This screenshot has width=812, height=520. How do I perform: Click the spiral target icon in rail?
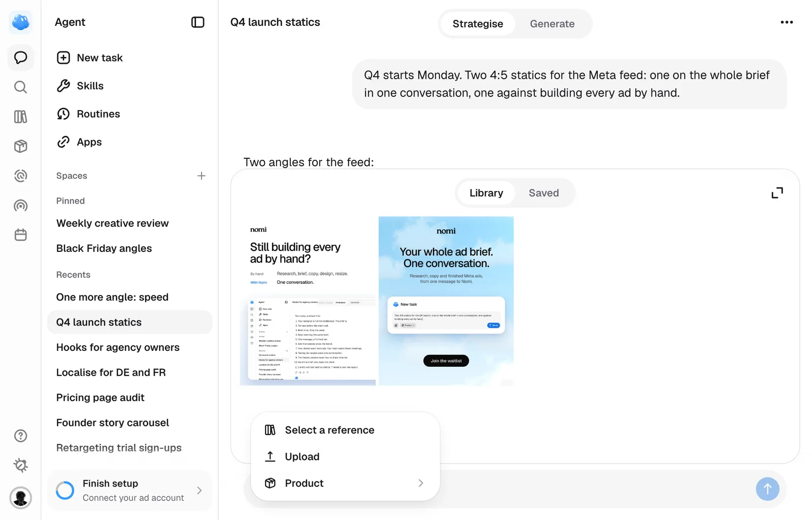(x=21, y=176)
